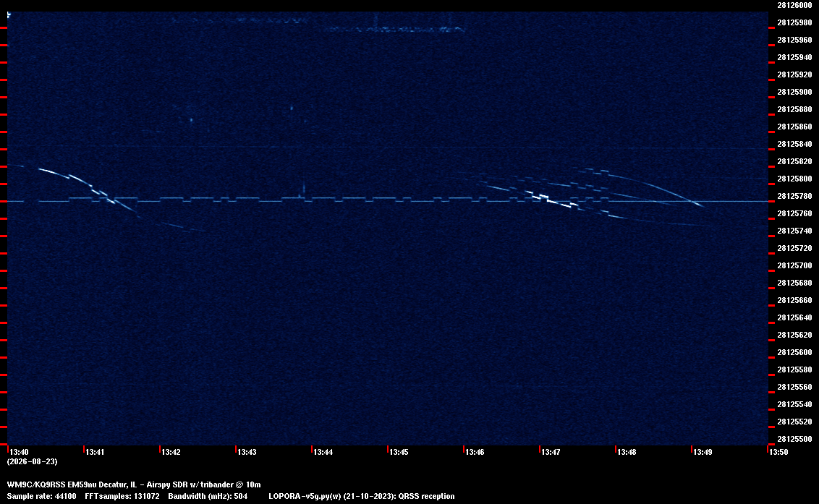This screenshot has width=819, height=504.
Task: Click frequency label 28125820
Action: click(794, 161)
